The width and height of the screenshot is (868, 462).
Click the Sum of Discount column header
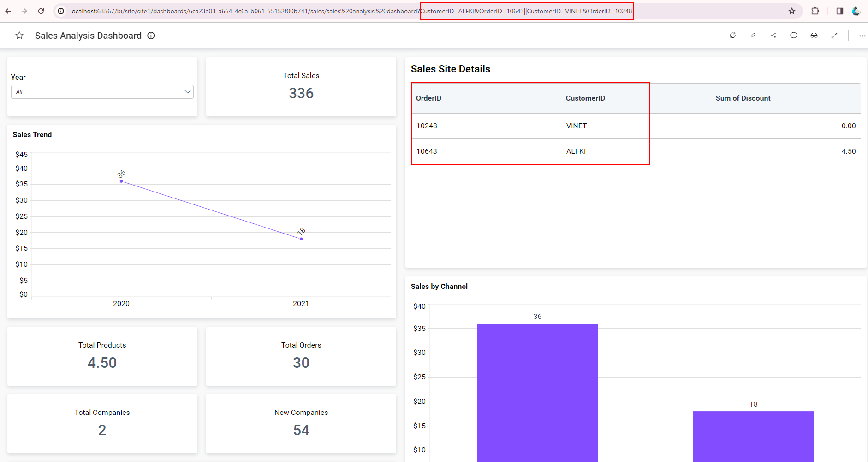pyautogui.click(x=743, y=98)
